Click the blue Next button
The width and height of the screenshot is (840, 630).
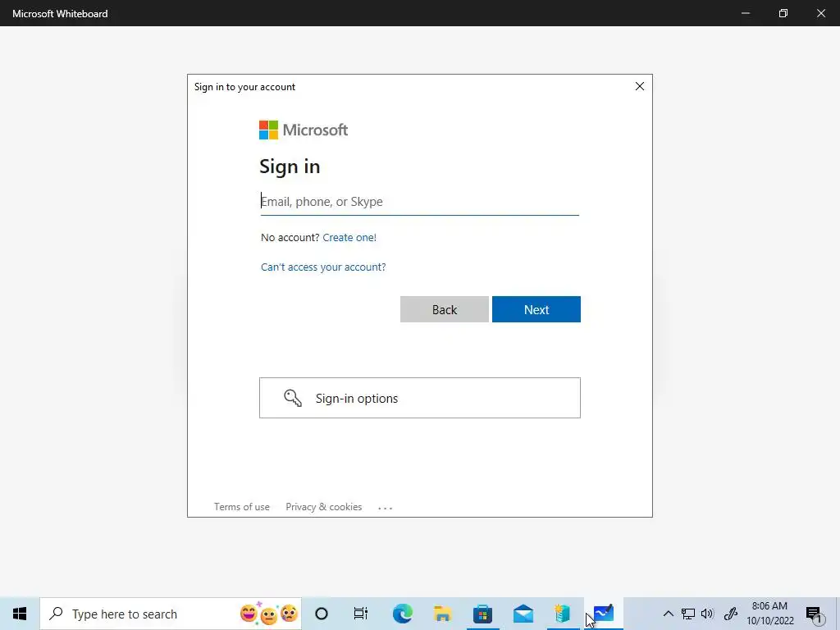pyautogui.click(x=536, y=309)
